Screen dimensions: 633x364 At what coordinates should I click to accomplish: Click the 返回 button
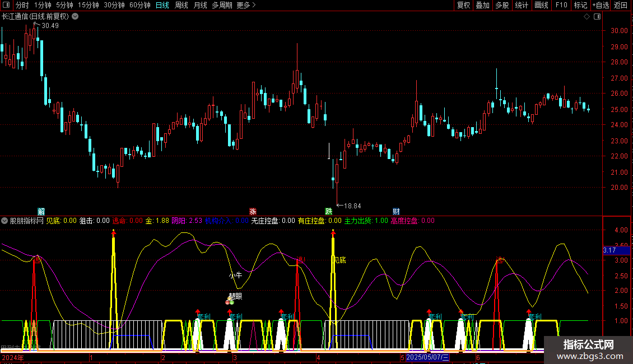click(x=621, y=5)
